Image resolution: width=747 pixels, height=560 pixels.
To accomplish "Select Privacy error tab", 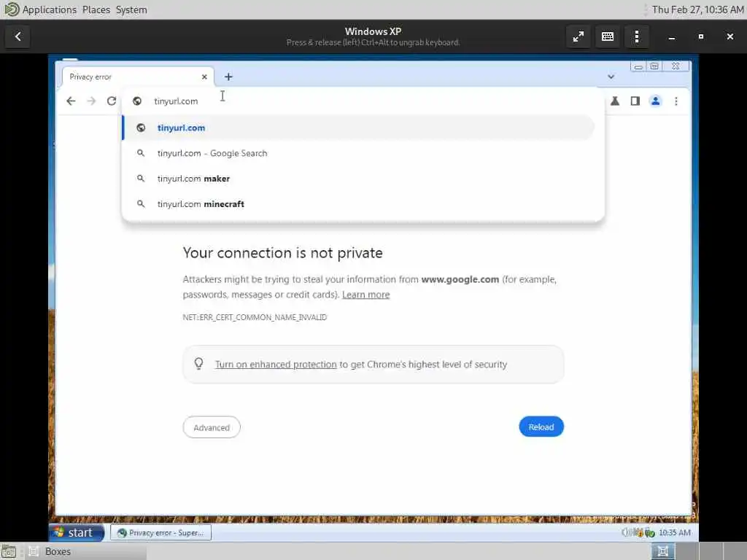I will [138, 77].
